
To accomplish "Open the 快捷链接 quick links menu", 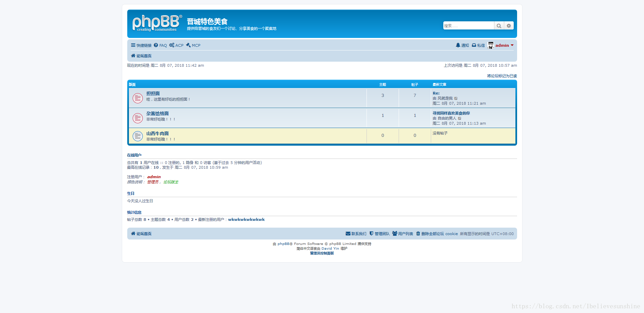I will [141, 45].
